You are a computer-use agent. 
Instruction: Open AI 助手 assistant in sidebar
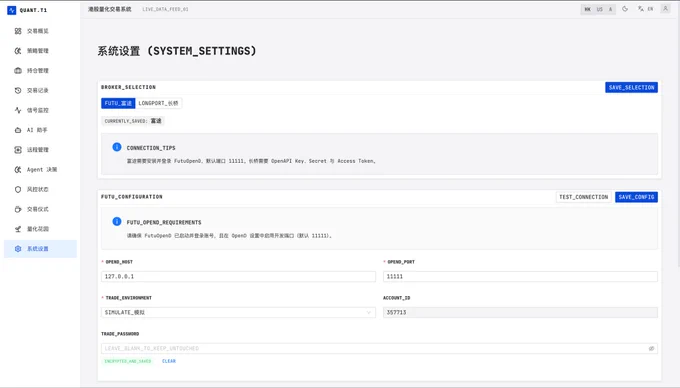pos(40,130)
